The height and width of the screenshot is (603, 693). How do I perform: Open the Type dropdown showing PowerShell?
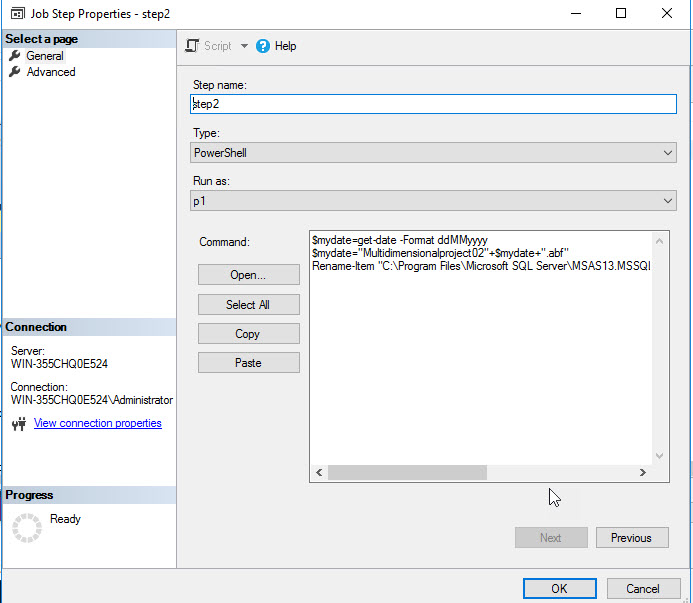click(433, 153)
